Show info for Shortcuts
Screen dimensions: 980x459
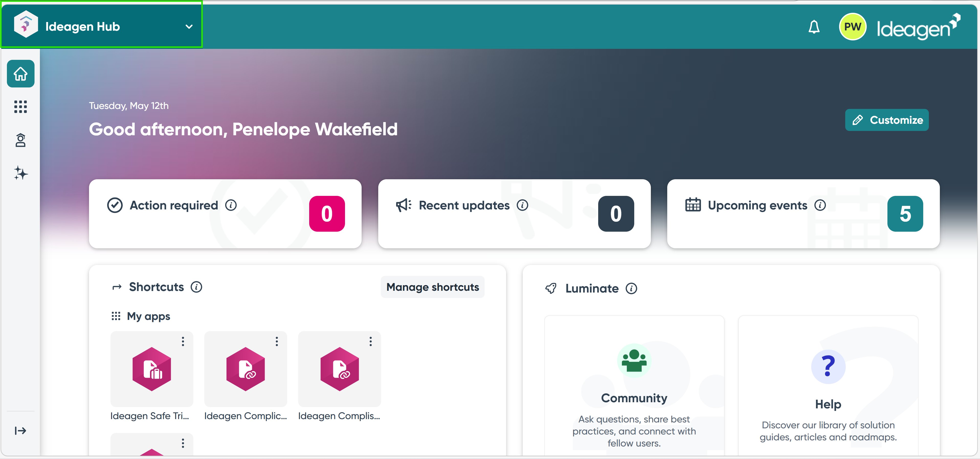[196, 287]
